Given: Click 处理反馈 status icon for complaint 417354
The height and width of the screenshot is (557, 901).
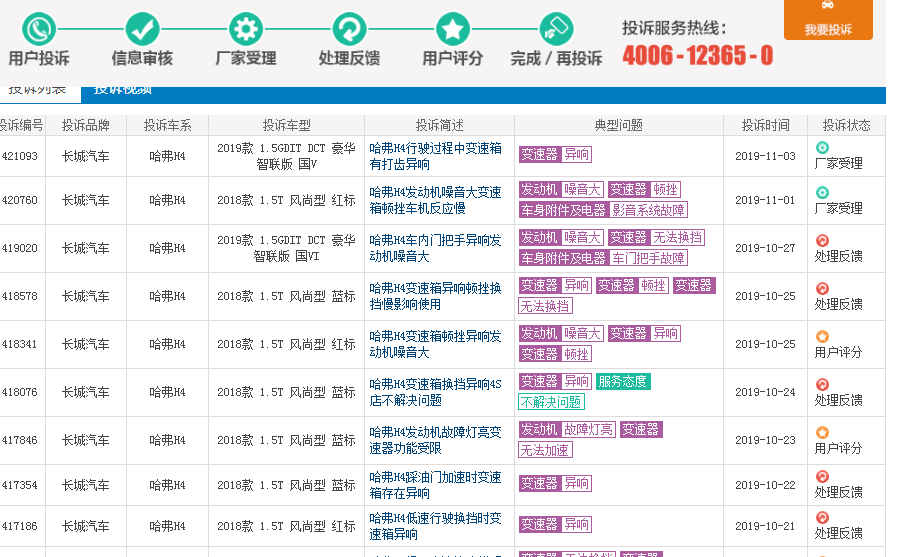Looking at the screenshot, I should 822,477.
